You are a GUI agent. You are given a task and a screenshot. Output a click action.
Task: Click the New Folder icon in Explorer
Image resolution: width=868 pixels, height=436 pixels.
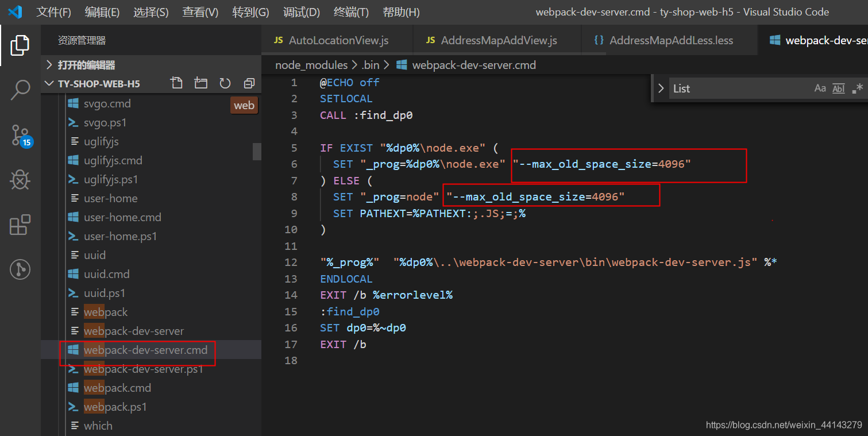tap(200, 83)
